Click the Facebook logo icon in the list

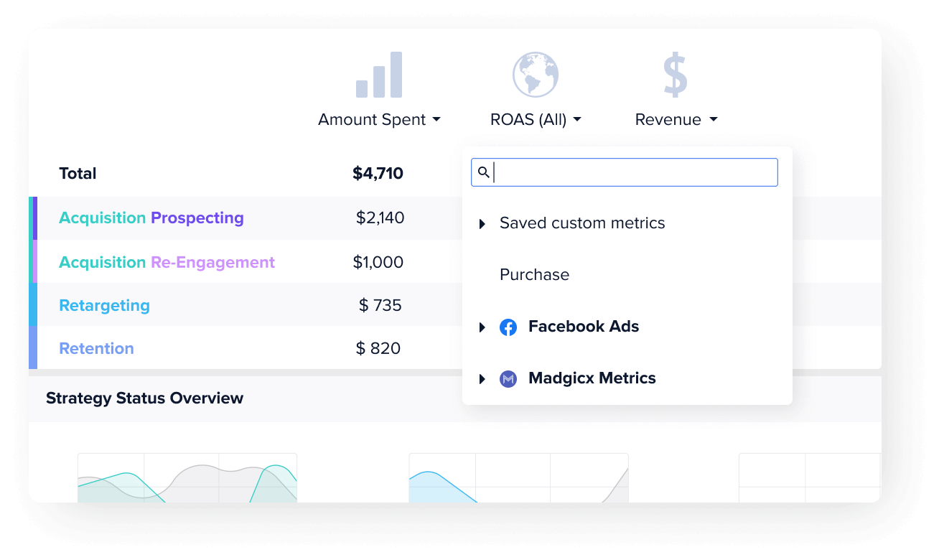point(508,327)
